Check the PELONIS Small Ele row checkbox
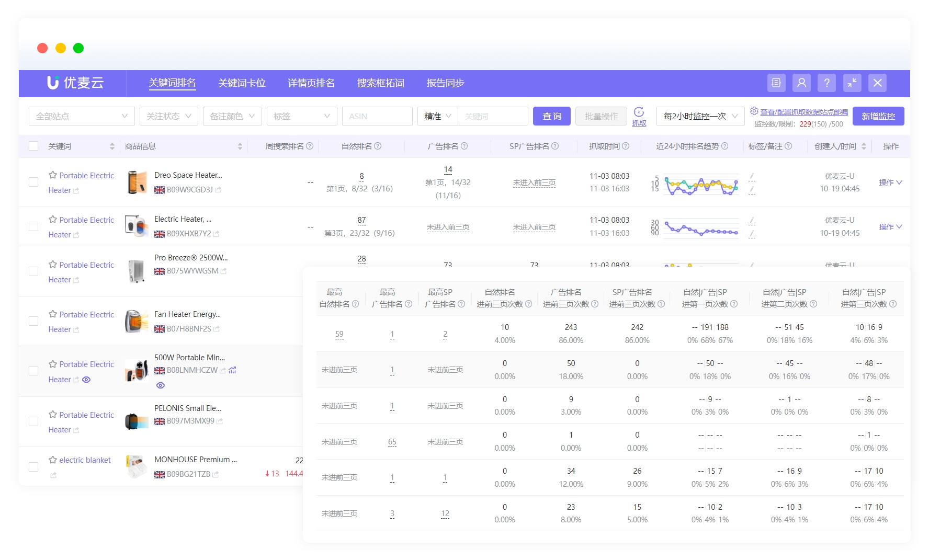 click(x=33, y=421)
